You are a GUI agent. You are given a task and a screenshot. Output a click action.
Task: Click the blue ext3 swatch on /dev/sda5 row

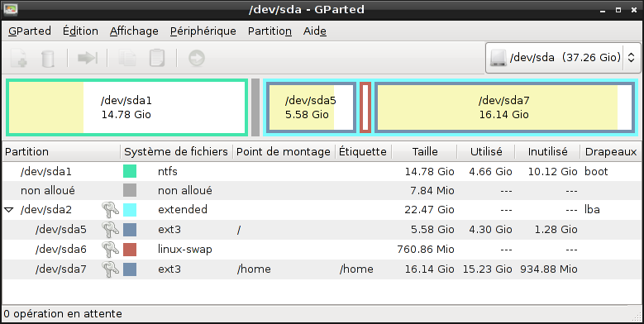point(130,230)
